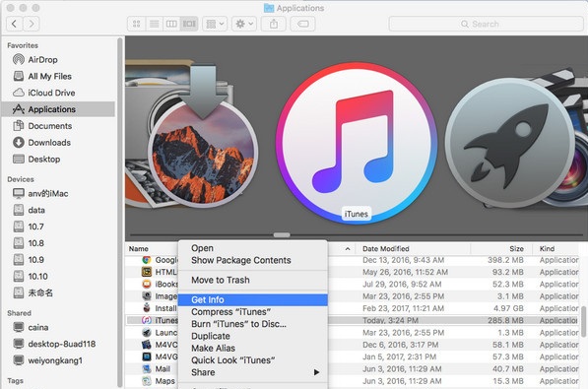This screenshot has height=389, width=588.
Task: Choose Show Package Contents
Action: coord(253,260)
